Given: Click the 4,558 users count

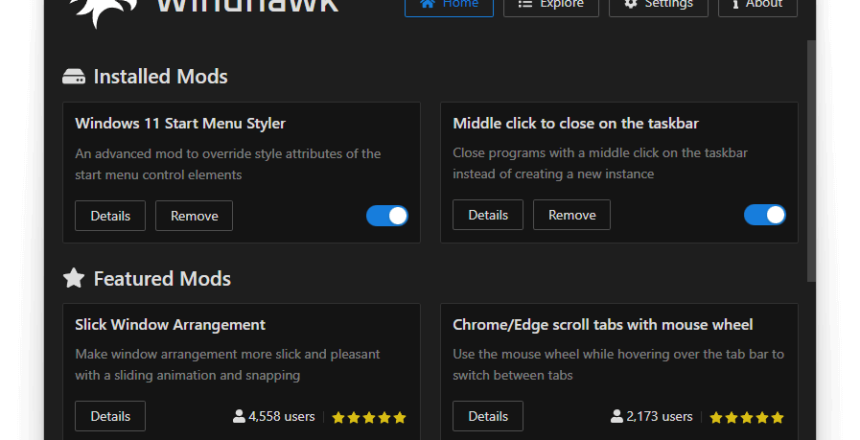Looking at the screenshot, I should coord(281,416).
